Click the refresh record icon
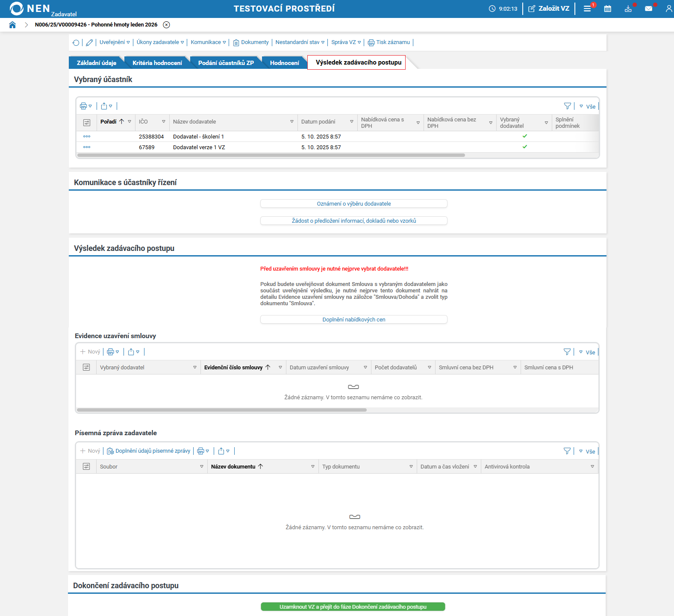674x616 pixels. tap(76, 42)
